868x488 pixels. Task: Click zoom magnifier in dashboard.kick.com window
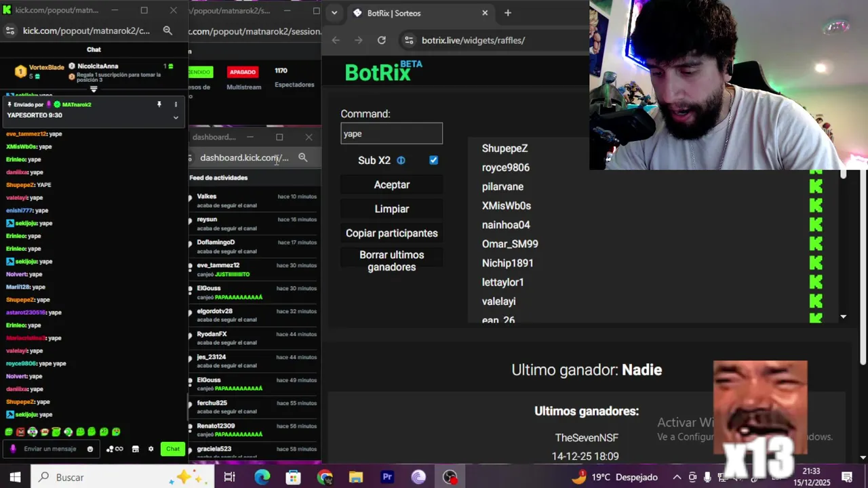tap(303, 157)
